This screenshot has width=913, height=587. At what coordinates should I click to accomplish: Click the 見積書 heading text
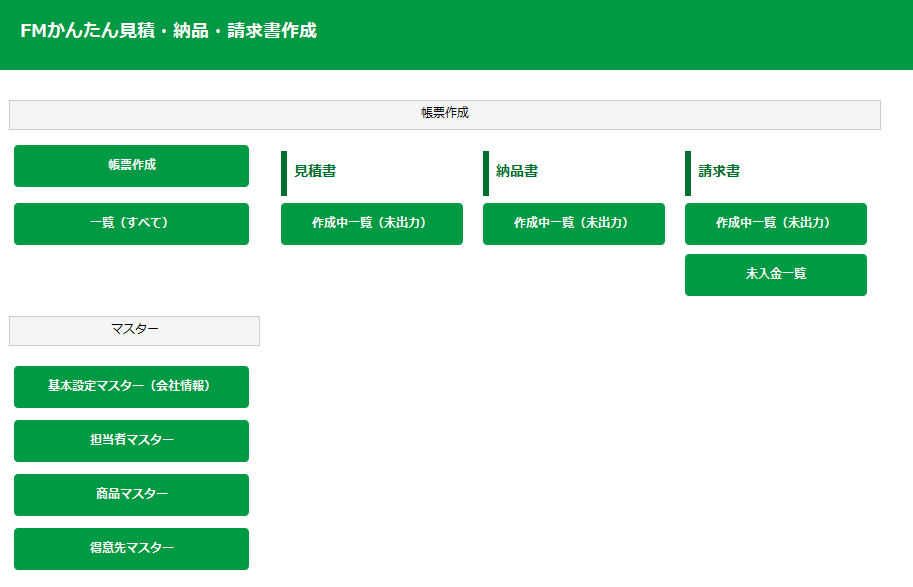tap(315, 172)
